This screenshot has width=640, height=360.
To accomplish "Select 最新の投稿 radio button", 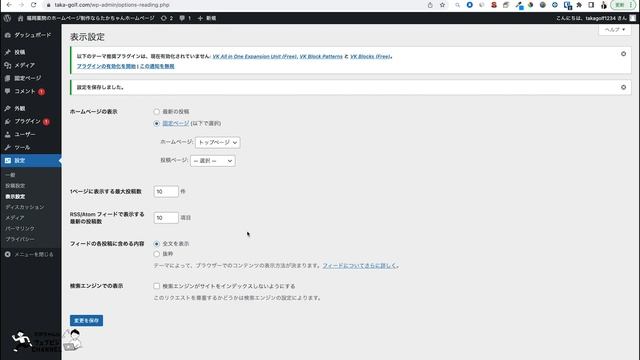I will tap(156, 111).
